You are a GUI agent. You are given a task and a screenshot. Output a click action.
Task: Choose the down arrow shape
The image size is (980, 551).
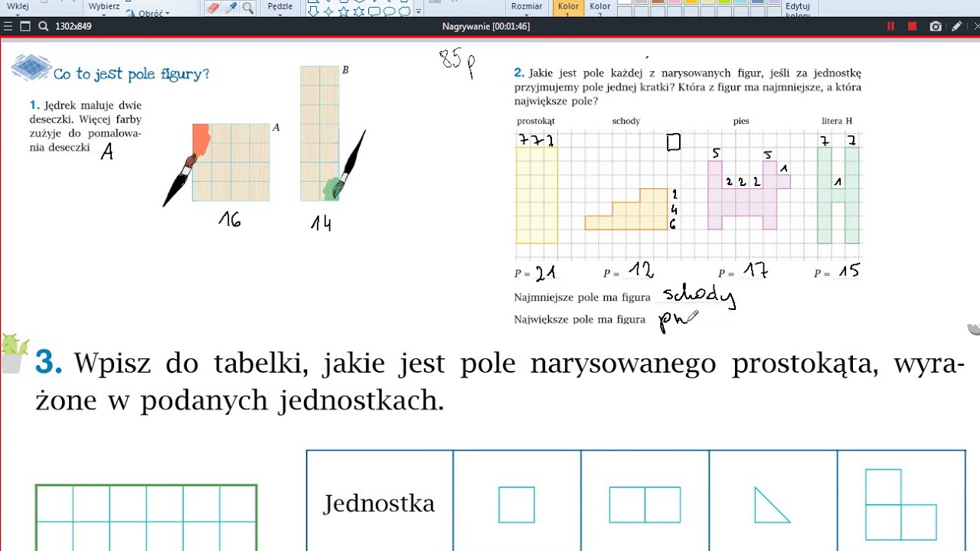coord(313,11)
